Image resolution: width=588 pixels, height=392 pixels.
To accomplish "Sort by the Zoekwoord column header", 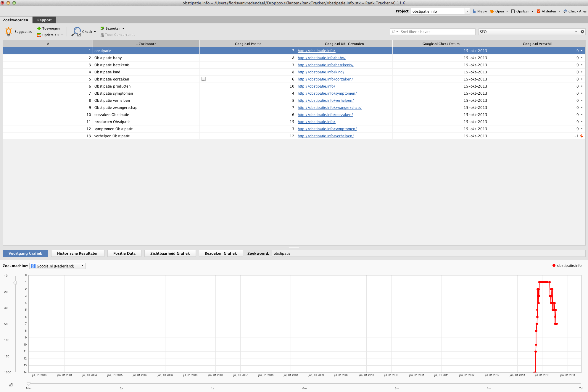I will pyautogui.click(x=146, y=44).
